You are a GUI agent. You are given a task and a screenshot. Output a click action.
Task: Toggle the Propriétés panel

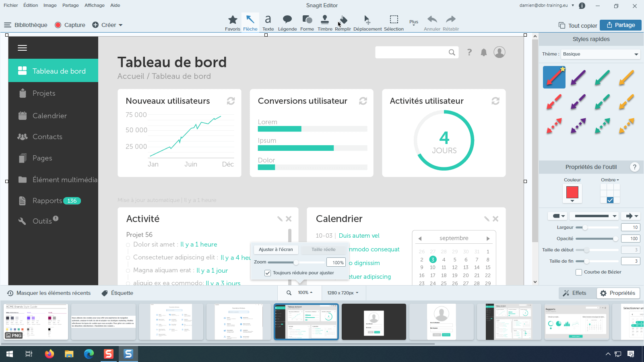point(618,293)
